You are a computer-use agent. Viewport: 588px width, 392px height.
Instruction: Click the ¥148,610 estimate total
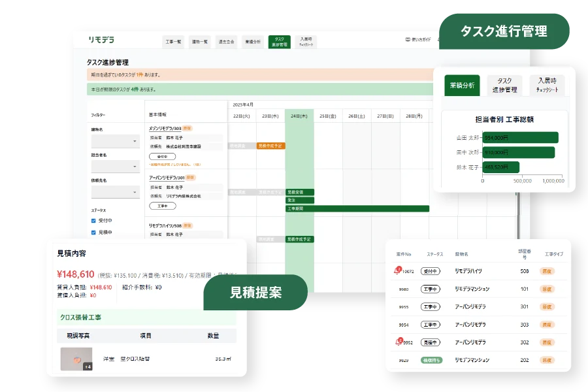pos(75,274)
